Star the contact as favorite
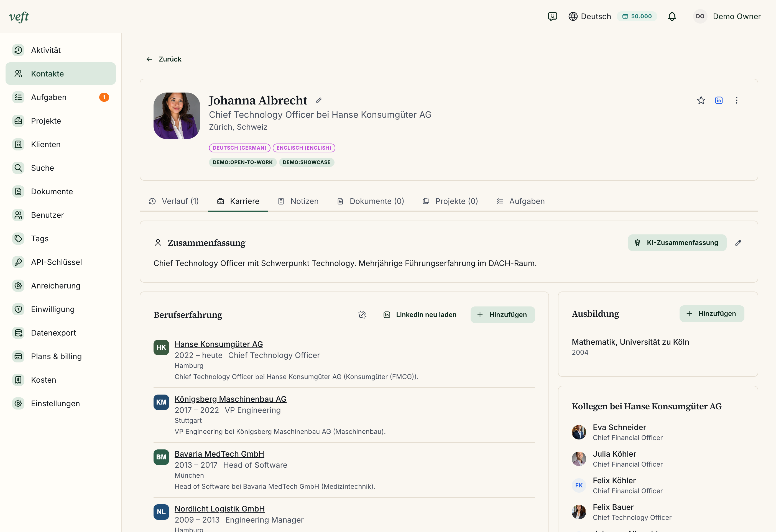Viewport: 776px width, 532px height. (x=701, y=101)
